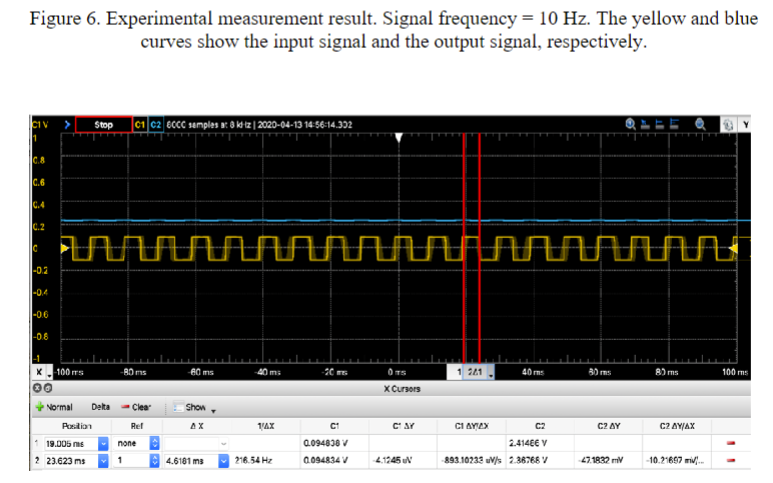The image size is (773, 483).
Task: Click the 2.36768 V cell
Action: [527, 460]
